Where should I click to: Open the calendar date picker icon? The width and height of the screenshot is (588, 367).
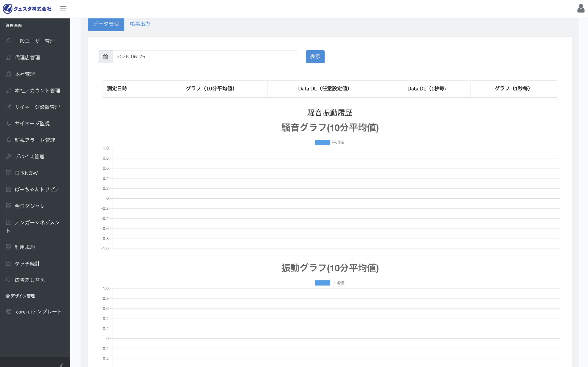(105, 57)
